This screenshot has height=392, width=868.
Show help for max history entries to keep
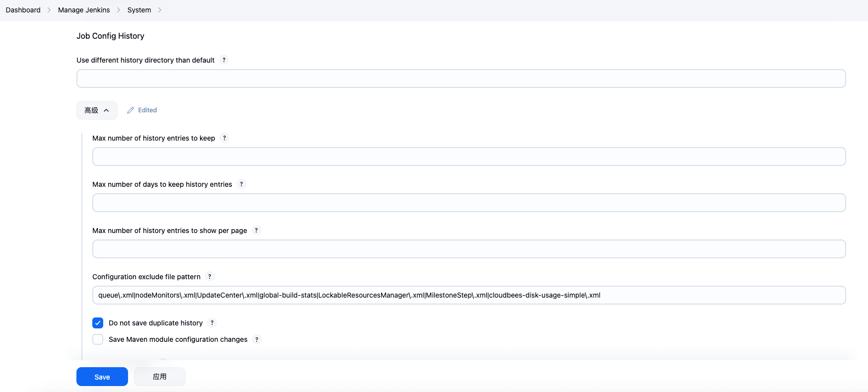pos(224,138)
